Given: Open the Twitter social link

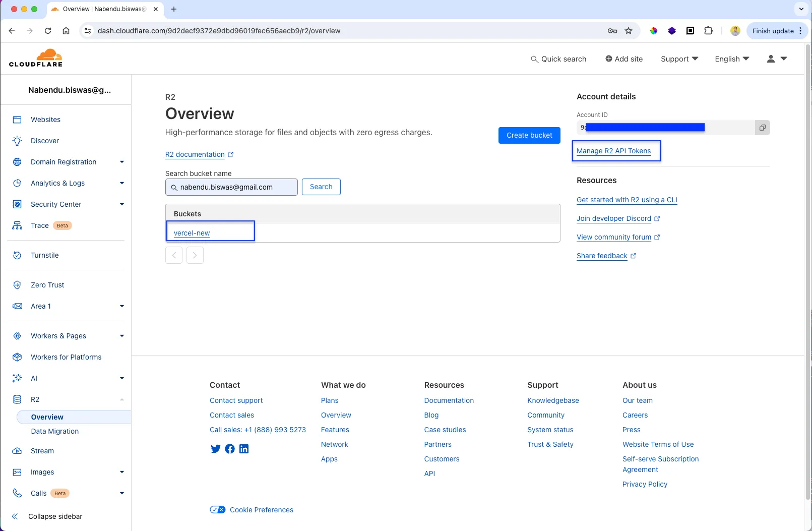Looking at the screenshot, I should tap(215, 449).
